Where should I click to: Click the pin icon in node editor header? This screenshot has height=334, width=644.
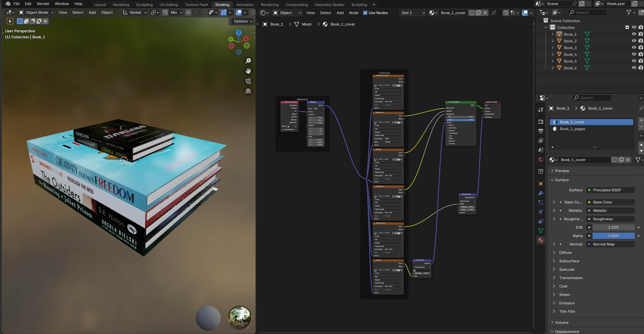click(494, 13)
